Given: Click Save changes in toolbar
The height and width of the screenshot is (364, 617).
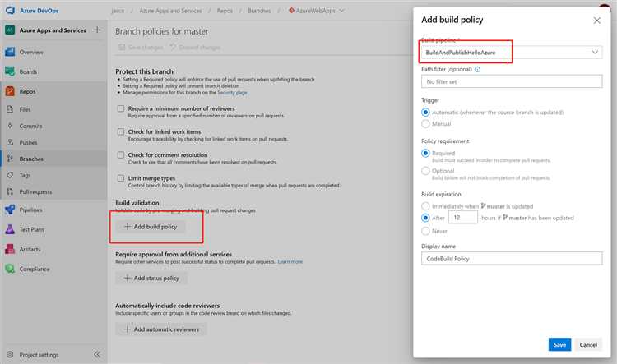Looking at the screenshot, I should [141, 48].
